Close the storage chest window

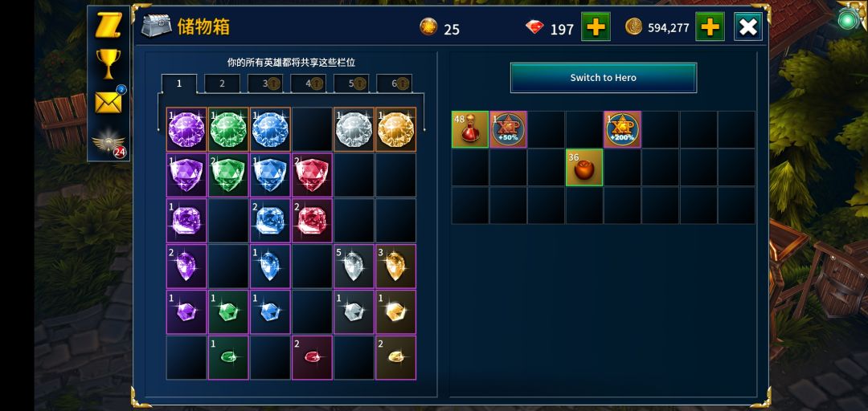748,26
